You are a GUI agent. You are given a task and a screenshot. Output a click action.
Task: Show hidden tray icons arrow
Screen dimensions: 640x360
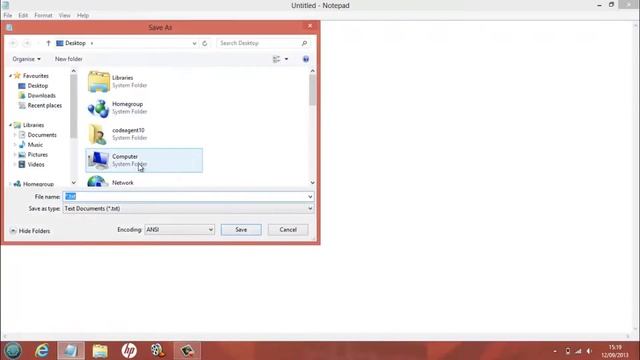pyautogui.click(x=555, y=351)
